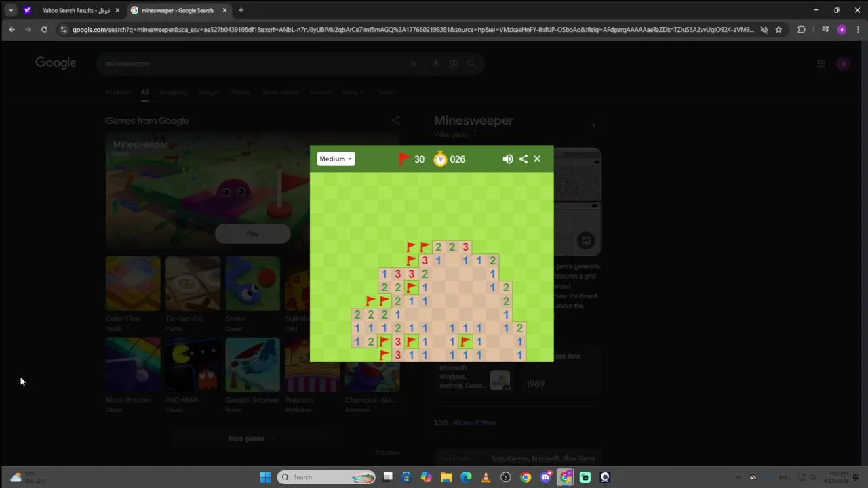Image resolution: width=868 pixels, height=488 pixels.
Task: Expand the Minesweeper knowledge panel chevron
Action: coord(593,125)
